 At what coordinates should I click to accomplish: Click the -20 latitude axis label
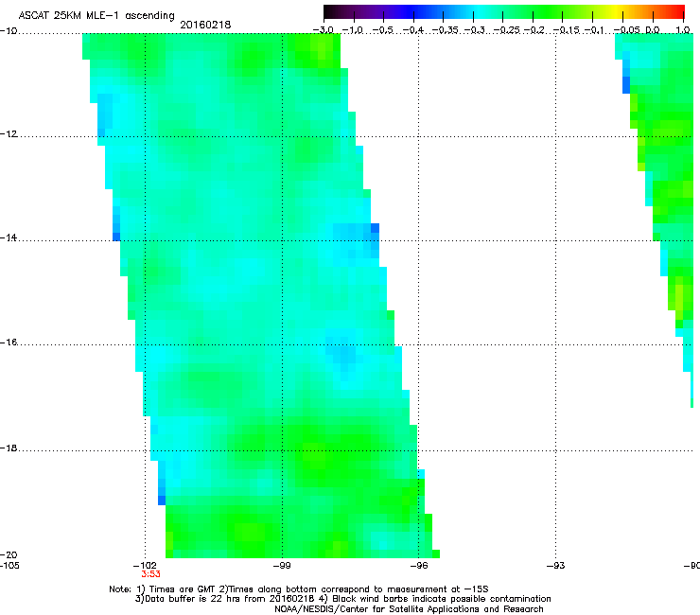[x=9, y=554]
